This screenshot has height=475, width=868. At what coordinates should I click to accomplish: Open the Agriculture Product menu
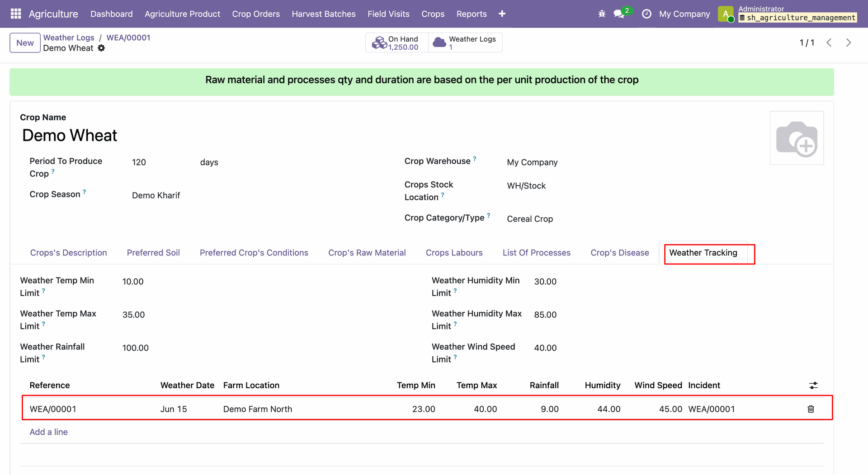click(x=183, y=14)
